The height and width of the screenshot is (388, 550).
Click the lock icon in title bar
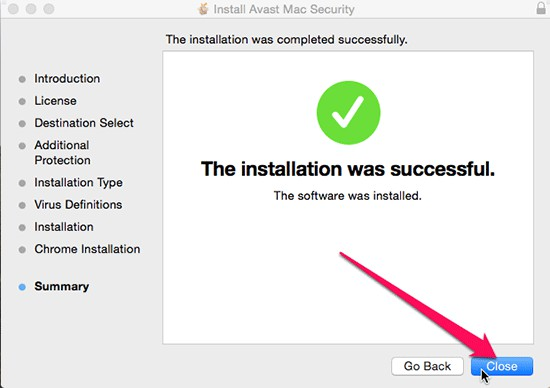tap(541, 8)
